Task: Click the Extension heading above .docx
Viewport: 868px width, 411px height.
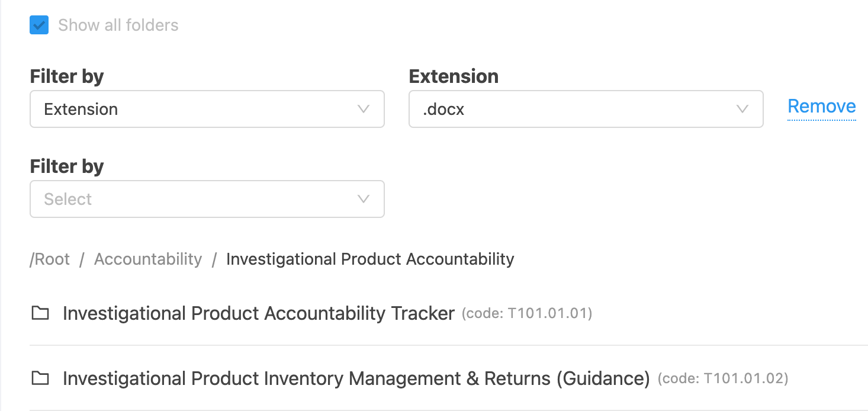Action: pyautogui.click(x=454, y=76)
